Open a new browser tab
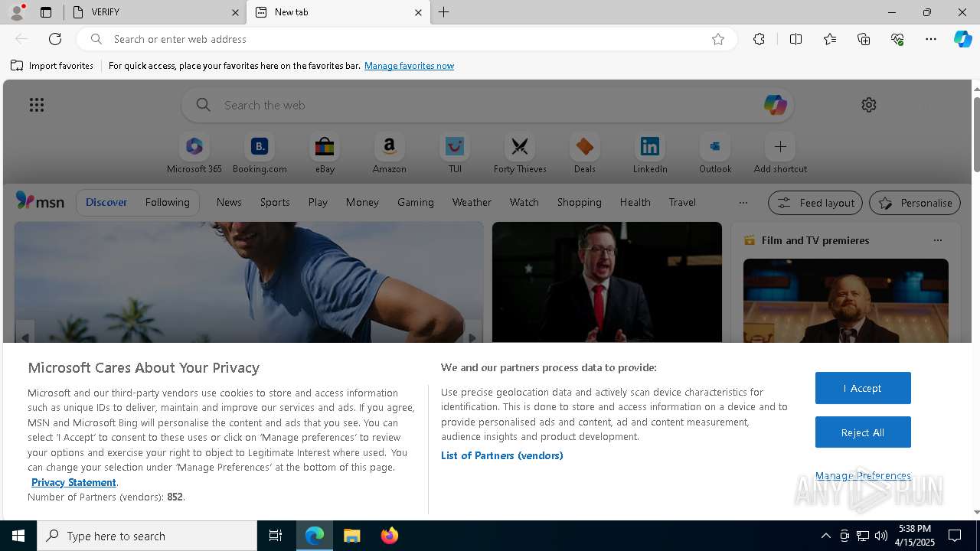Screen dimensions: 980x551 (x=444, y=12)
